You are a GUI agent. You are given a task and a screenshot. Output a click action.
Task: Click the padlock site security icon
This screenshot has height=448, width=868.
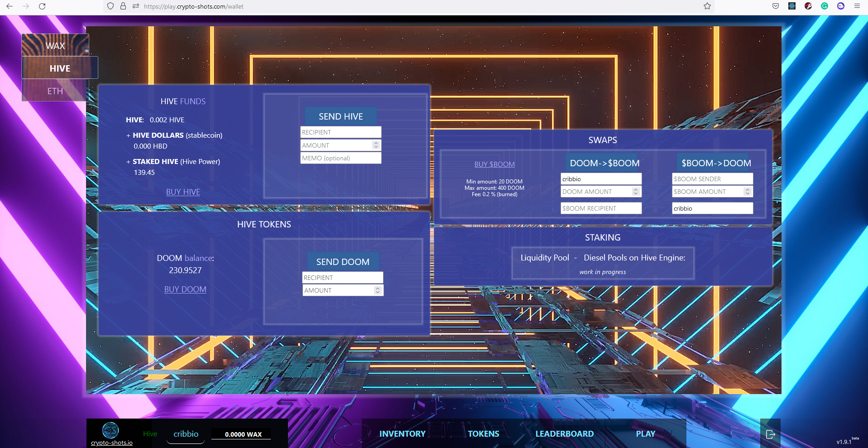123,6
